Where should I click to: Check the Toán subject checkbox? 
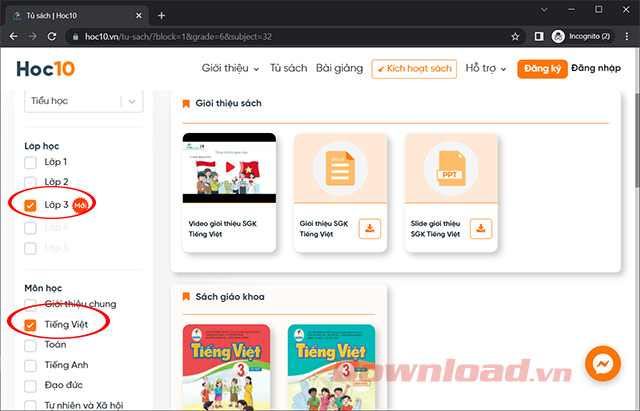[x=30, y=345]
